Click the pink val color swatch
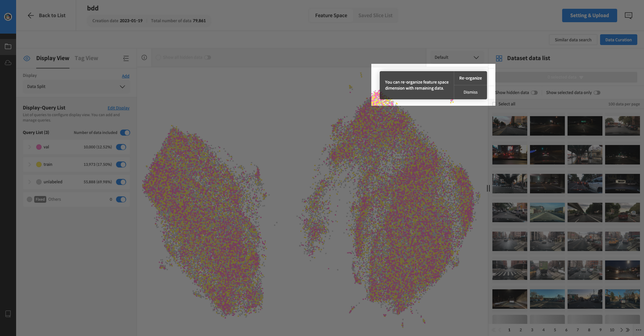Screen dimensions: 644x336 [39, 147]
